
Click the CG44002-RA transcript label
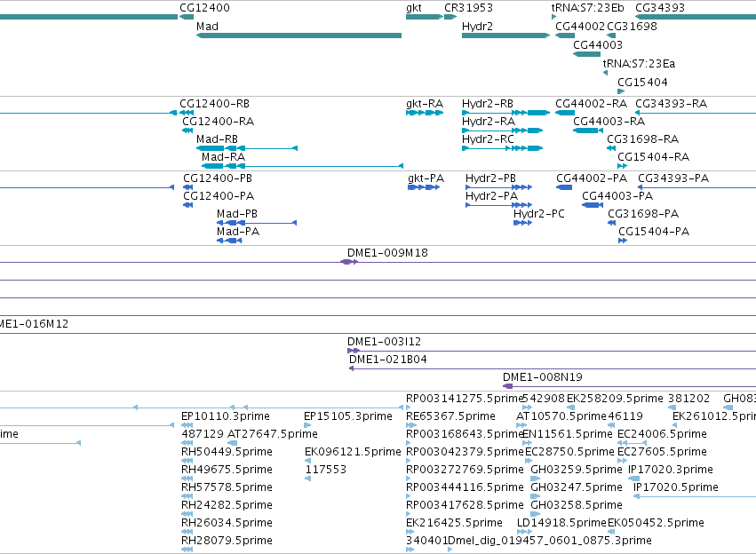(x=591, y=104)
